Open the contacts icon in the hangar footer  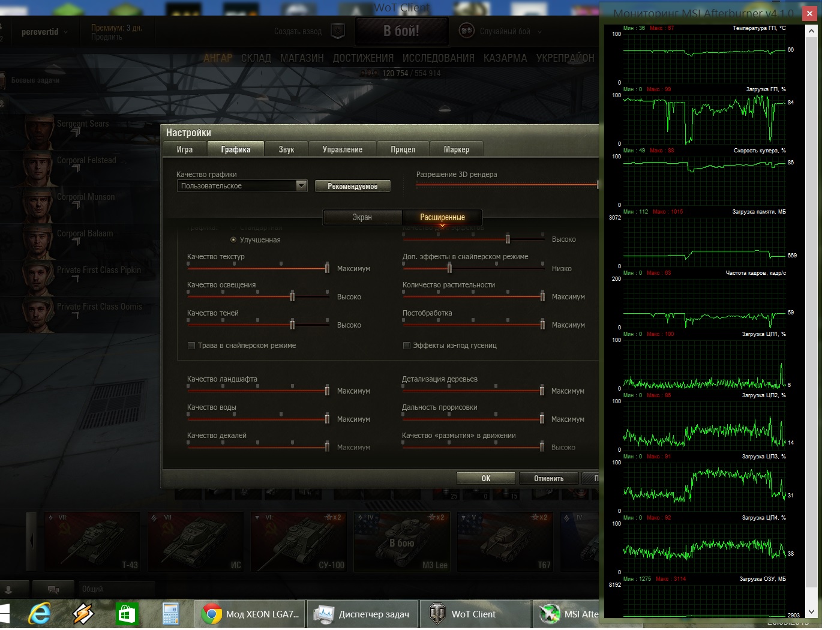point(9,589)
